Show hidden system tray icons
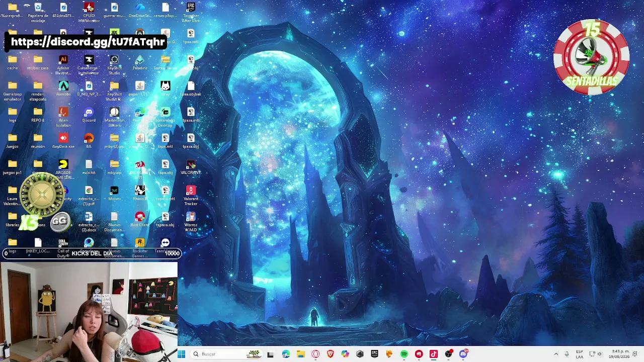The height and width of the screenshot is (362, 644). tap(556, 354)
